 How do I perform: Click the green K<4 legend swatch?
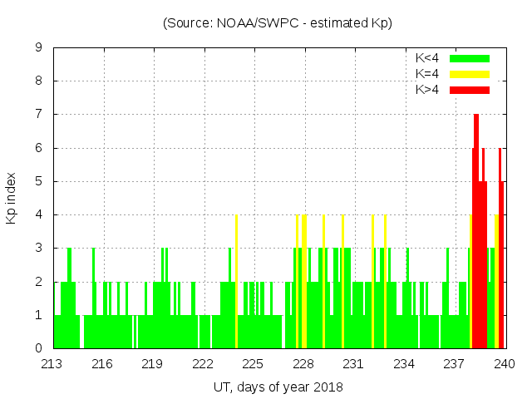pyautogui.click(x=470, y=58)
